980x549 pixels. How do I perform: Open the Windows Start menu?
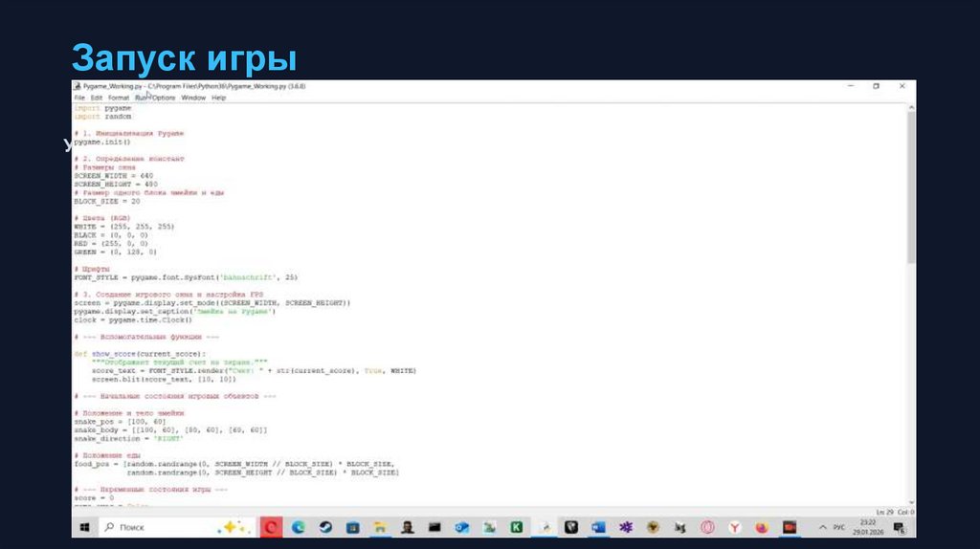click(84, 527)
